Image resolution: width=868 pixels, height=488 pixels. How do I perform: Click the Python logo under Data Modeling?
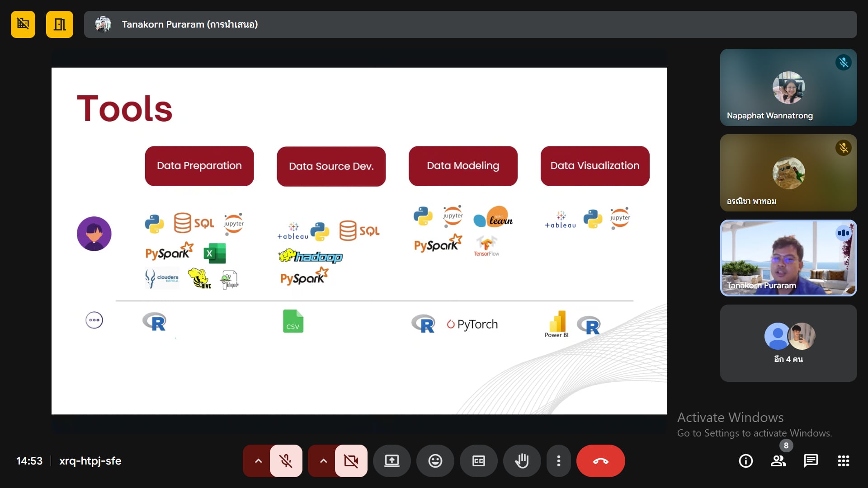click(x=423, y=216)
